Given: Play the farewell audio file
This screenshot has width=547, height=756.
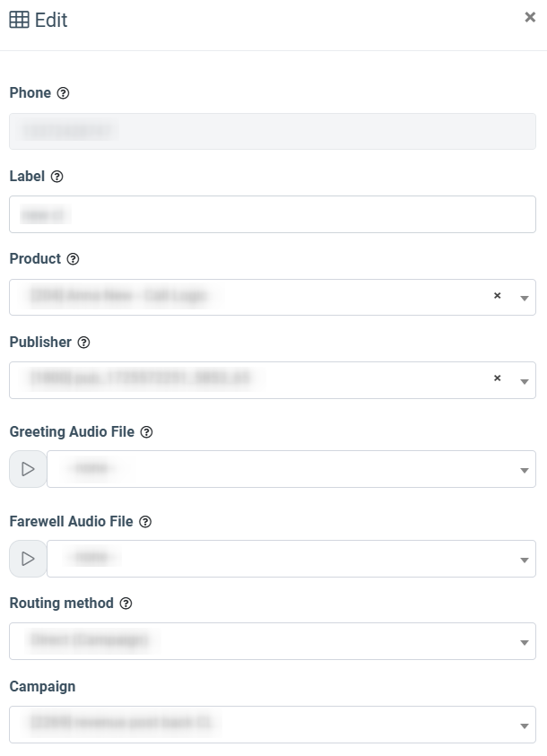Looking at the screenshot, I should [x=28, y=559].
